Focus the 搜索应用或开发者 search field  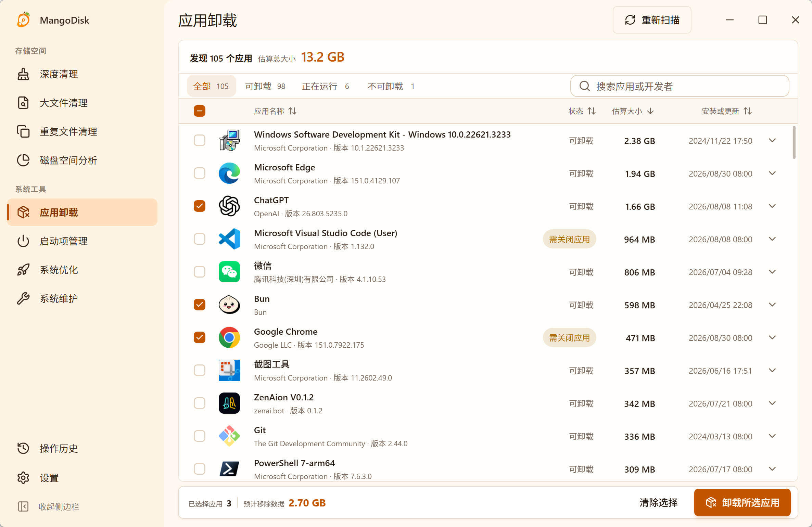pos(680,86)
